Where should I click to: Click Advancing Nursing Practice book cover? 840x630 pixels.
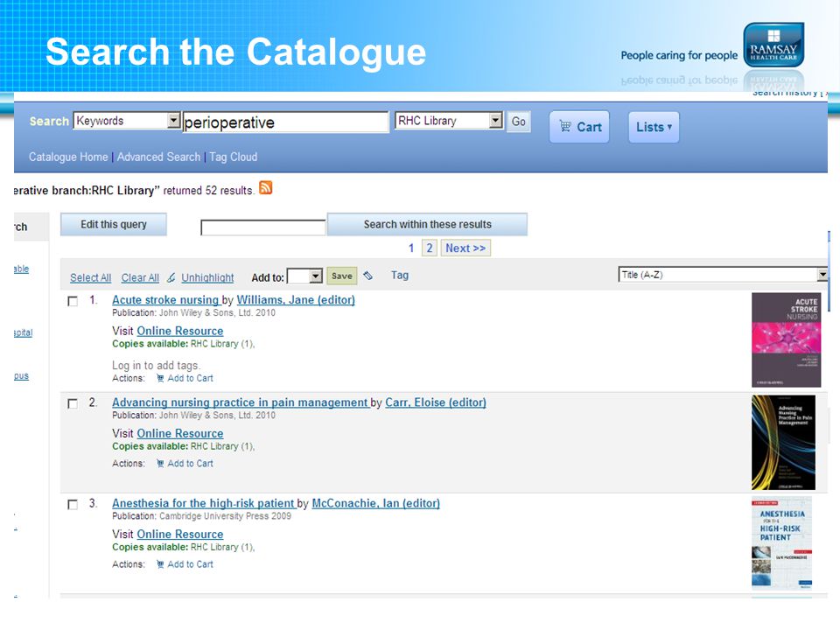click(x=783, y=443)
